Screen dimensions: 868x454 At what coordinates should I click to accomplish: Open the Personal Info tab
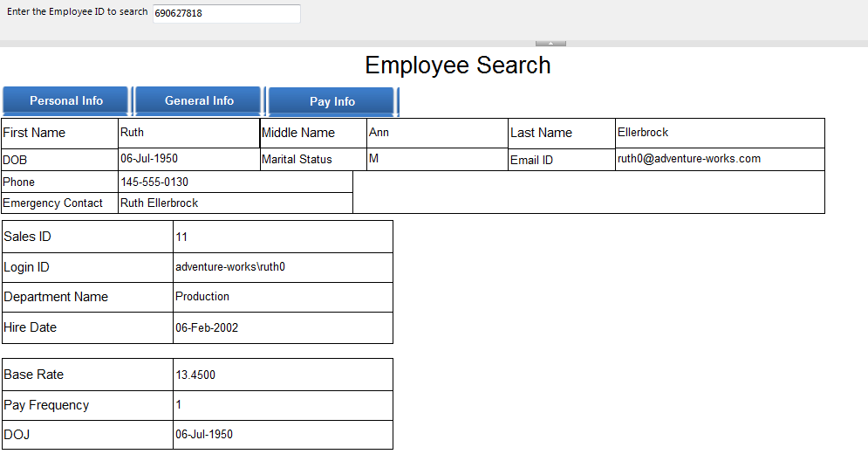click(x=66, y=101)
